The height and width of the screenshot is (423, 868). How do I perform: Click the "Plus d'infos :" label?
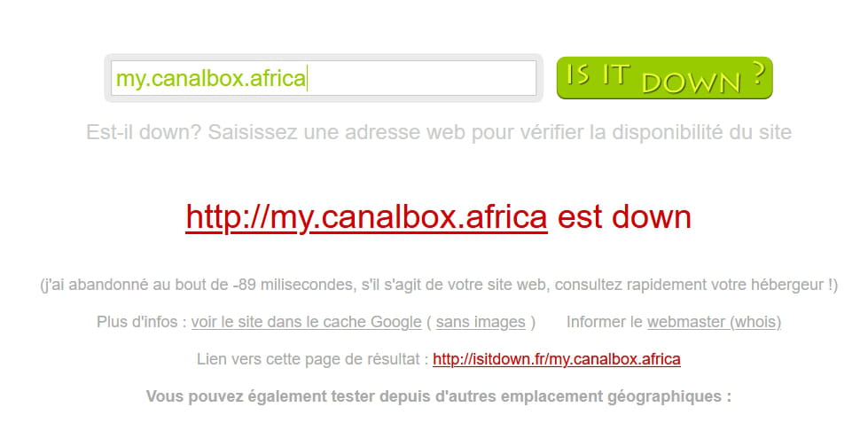(142, 322)
